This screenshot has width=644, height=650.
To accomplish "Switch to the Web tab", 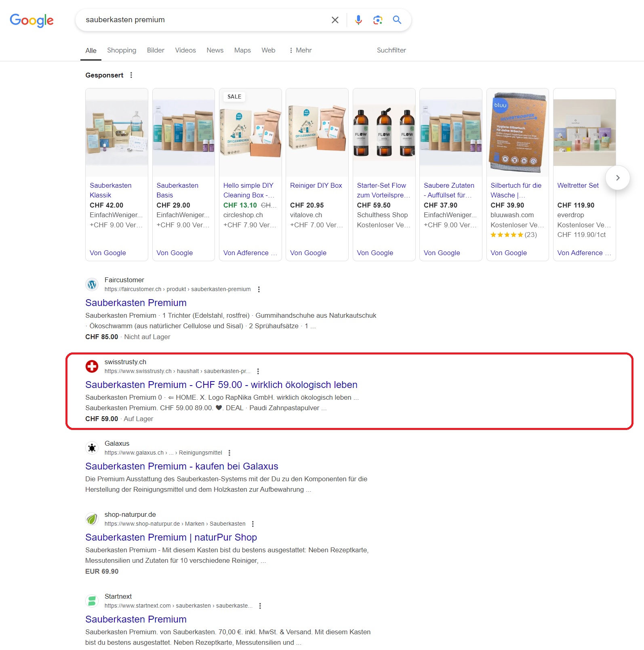I will (x=268, y=50).
